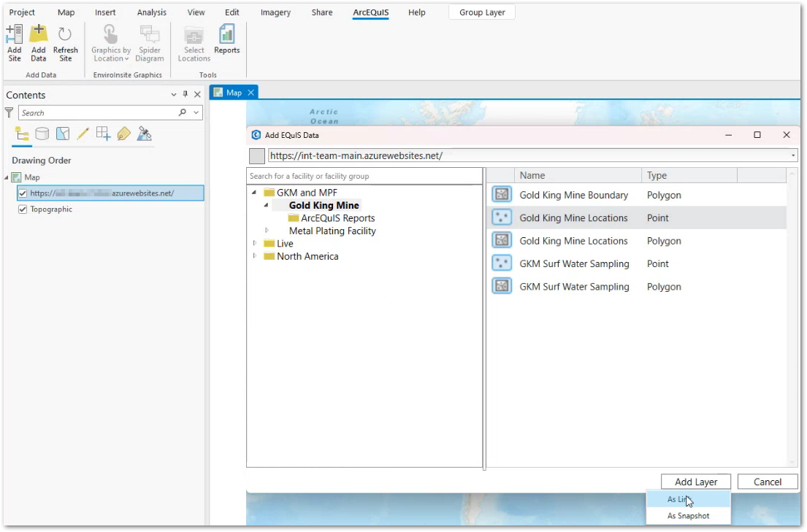
Task: Open the View ribbon tab
Action: point(196,12)
